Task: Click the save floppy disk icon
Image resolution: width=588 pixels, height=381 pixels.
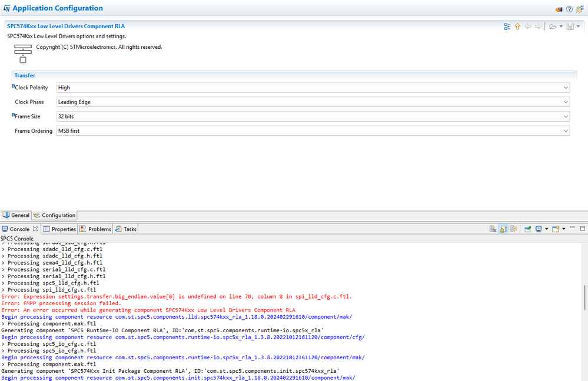Action: (570, 26)
